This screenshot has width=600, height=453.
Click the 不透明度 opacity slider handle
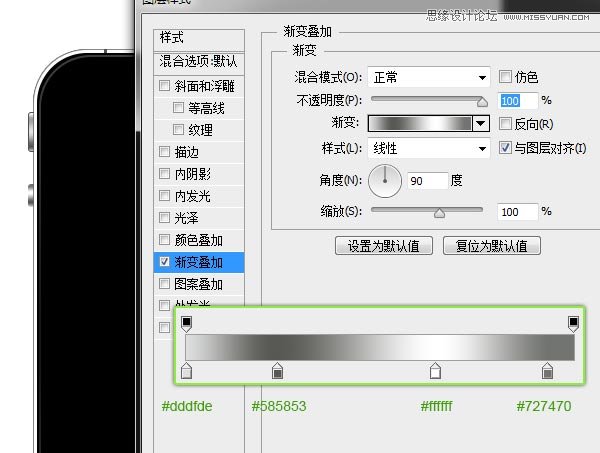click(482, 102)
